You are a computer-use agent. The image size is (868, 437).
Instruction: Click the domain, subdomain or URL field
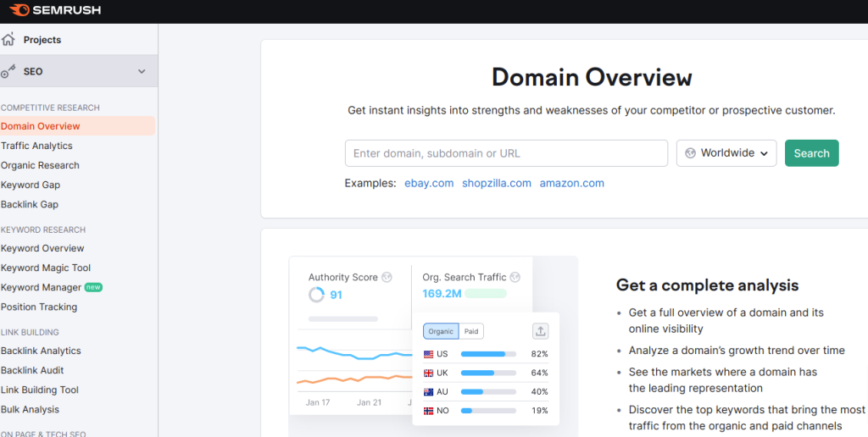tap(507, 153)
